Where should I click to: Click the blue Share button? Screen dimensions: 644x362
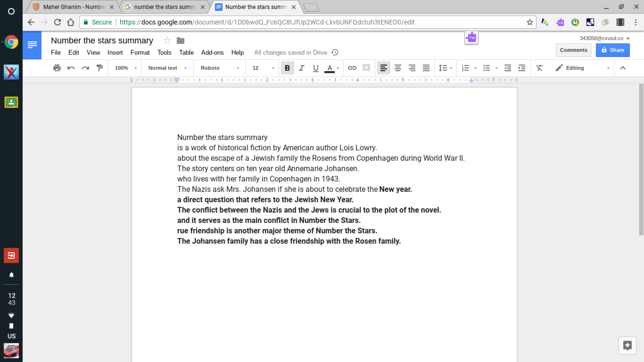(613, 50)
